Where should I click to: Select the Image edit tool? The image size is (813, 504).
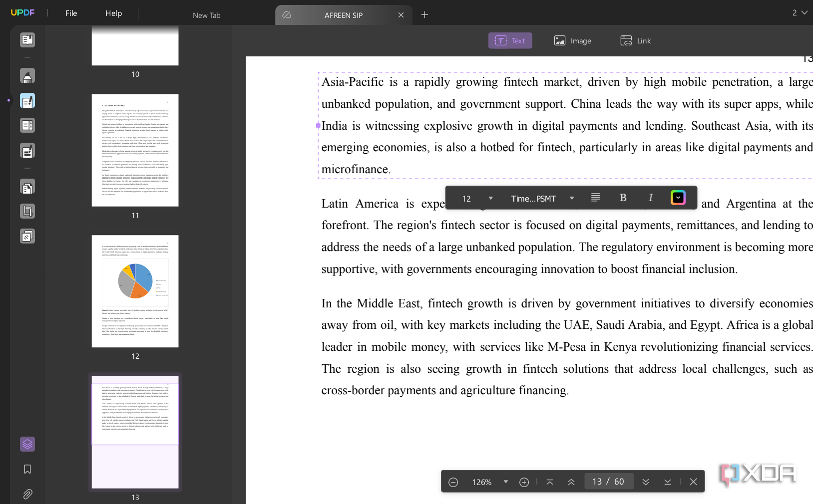[x=572, y=41]
